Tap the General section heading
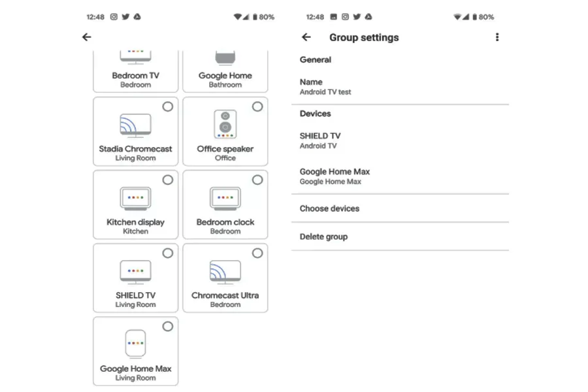The height and width of the screenshot is (392, 588). click(316, 59)
